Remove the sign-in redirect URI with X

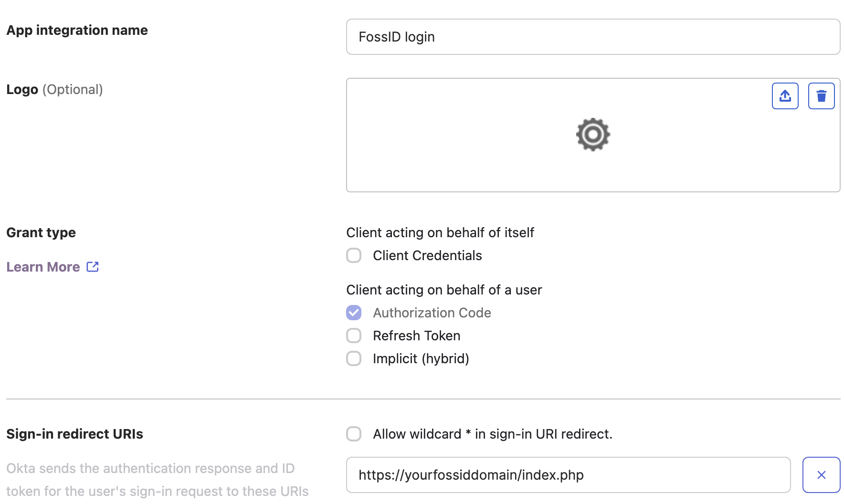[821, 475]
